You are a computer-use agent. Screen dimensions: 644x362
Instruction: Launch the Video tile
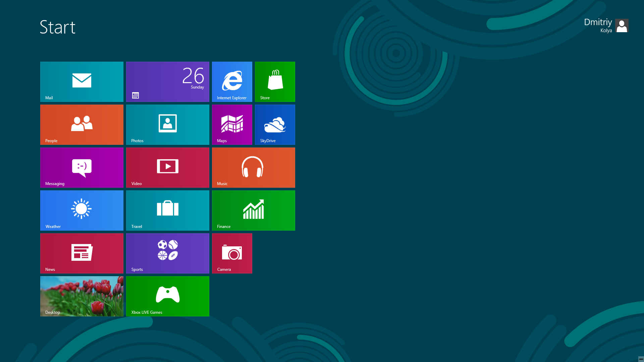pyautogui.click(x=168, y=168)
